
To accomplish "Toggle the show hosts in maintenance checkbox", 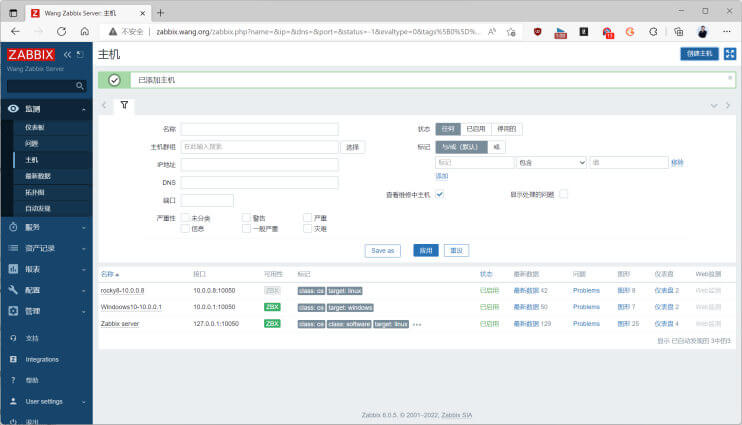I will [440, 194].
